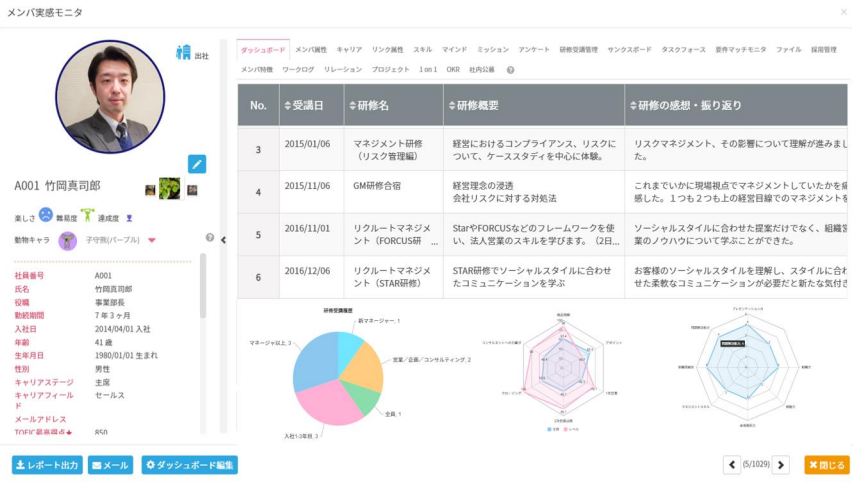
Task: Go to next member arrow button
Action: 781,465
